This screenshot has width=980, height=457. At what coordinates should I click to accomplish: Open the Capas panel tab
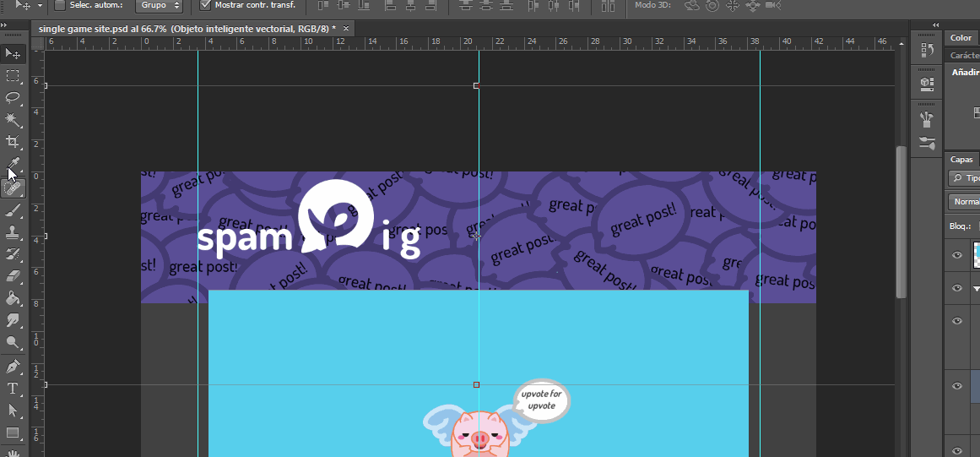coord(961,160)
